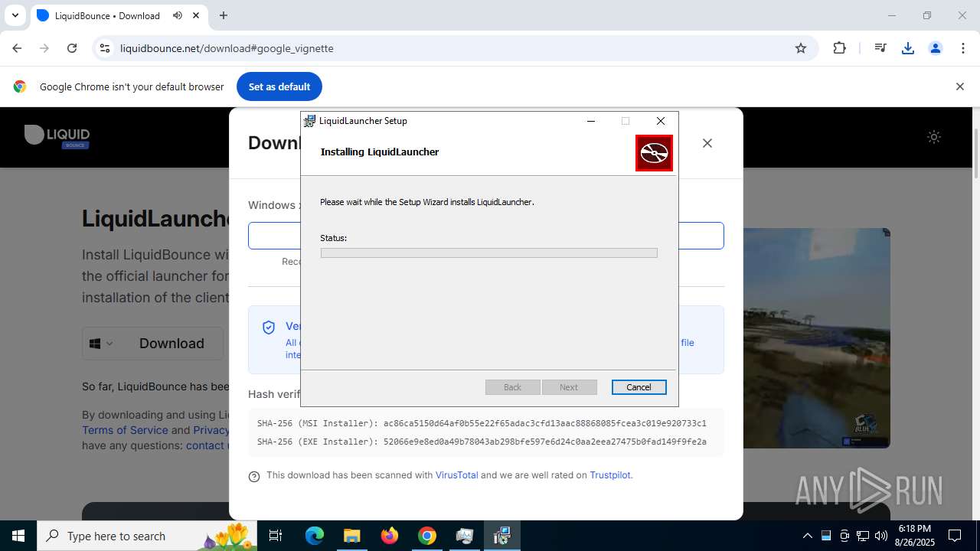Expand the Windows platform dropdown beside Download
This screenshot has height=551, width=980.
[x=101, y=344]
